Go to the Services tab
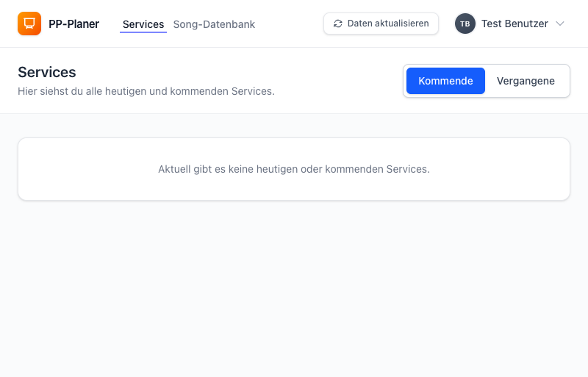Screen dimensions: 588x377 pyautogui.click(x=143, y=24)
